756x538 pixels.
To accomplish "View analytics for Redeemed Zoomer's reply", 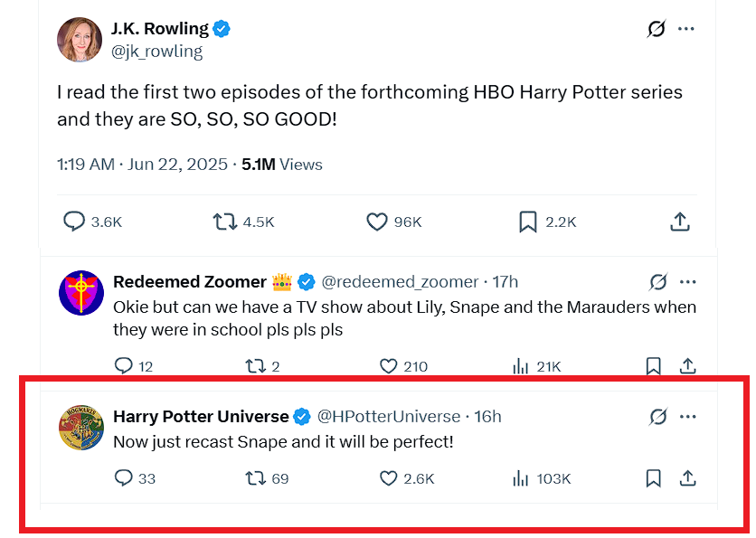I will [521, 366].
